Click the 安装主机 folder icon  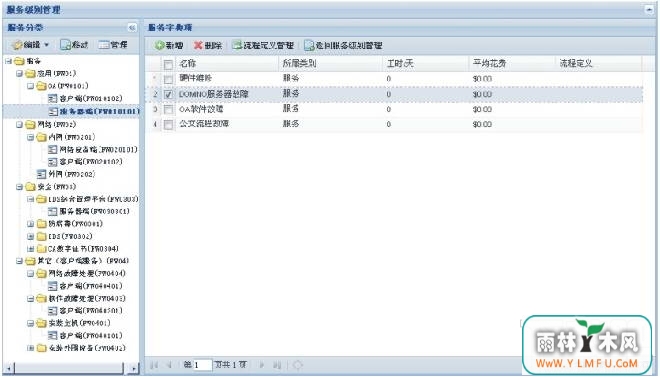point(41,324)
